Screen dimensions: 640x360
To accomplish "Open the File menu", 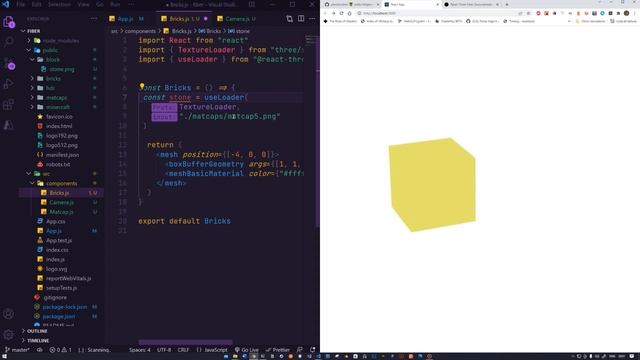I will [x=20, y=4].
